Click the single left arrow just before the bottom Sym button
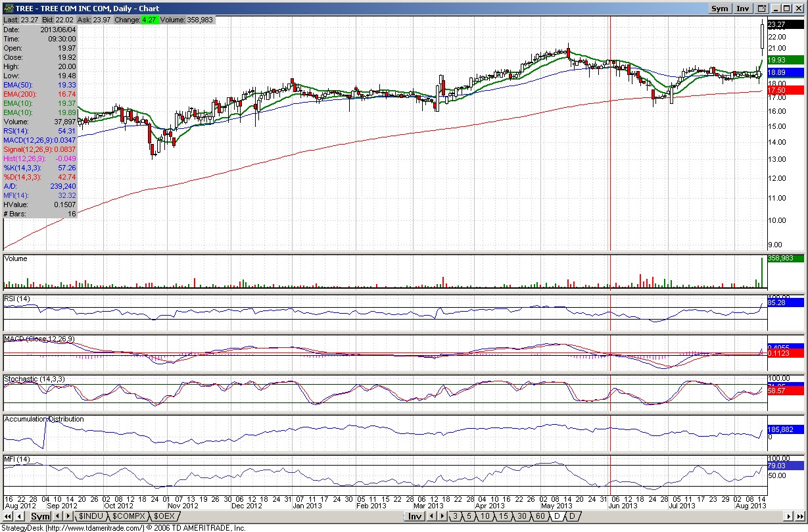The height and width of the screenshot is (532, 808). (20, 517)
